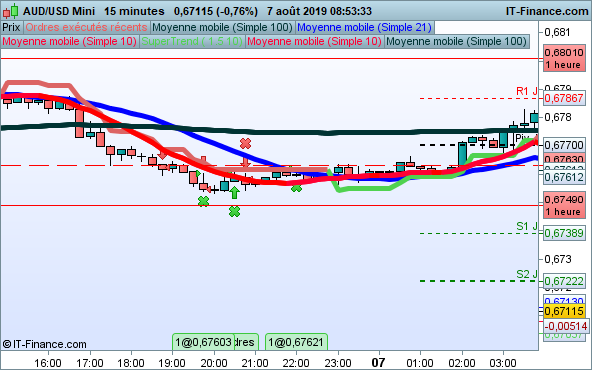Select the Ordres exécutés récents legend label
This screenshot has height=370, width=592.
tap(86, 28)
